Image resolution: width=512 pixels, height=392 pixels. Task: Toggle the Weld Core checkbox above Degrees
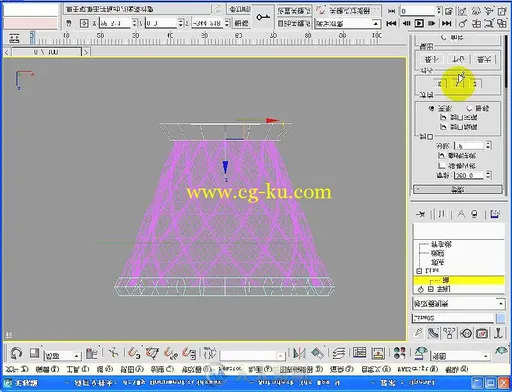click(442, 165)
